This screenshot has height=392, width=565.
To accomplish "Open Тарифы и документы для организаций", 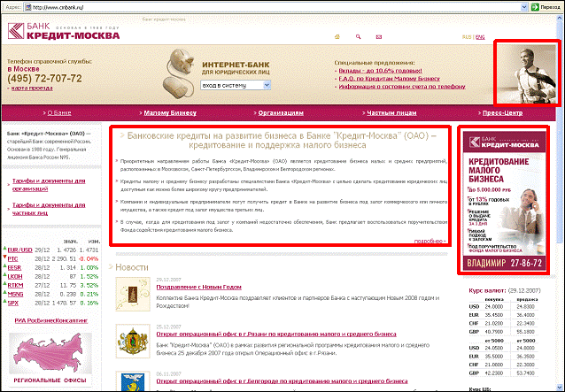I will 49,185.
